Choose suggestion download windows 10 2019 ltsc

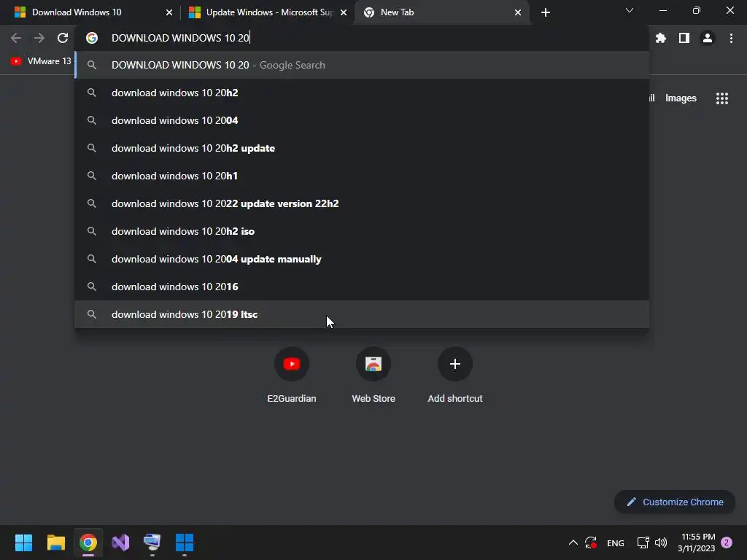tap(362, 314)
